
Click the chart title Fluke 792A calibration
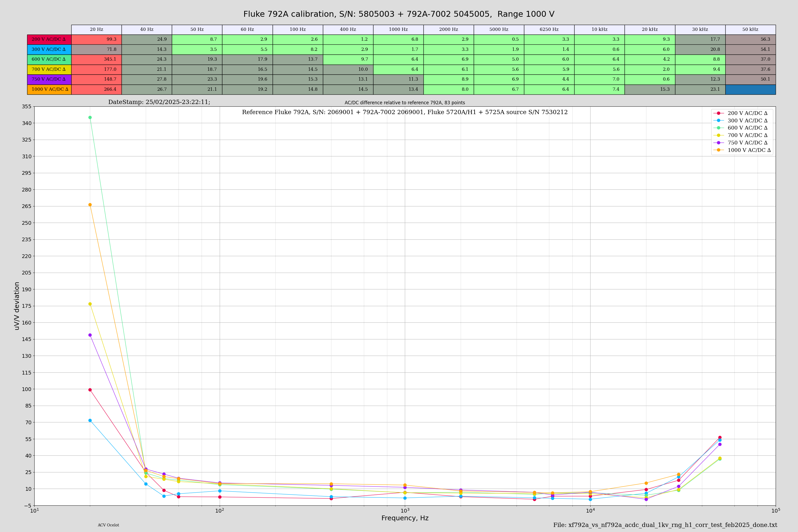tap(399, 14)
